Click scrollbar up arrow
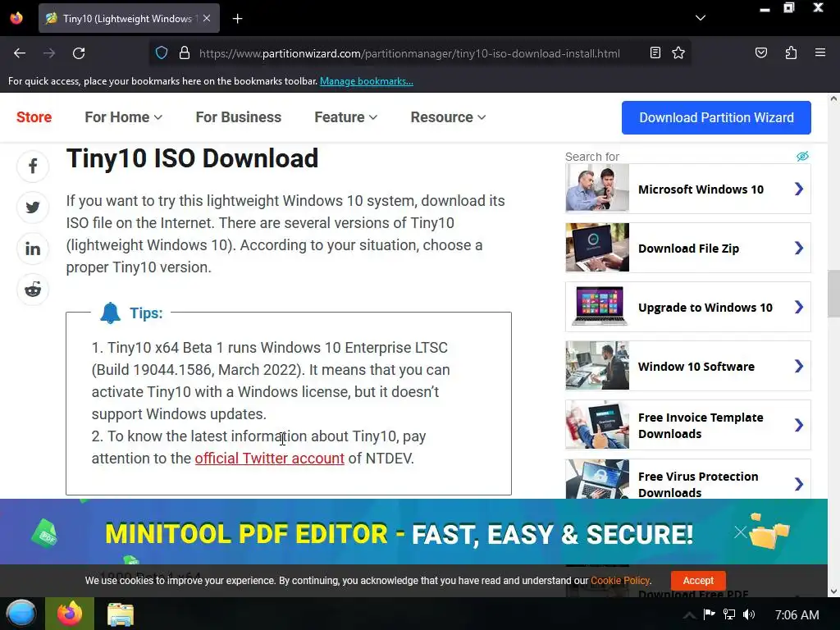The width and height of the screenshot is (840, 630). coord(833,98)
